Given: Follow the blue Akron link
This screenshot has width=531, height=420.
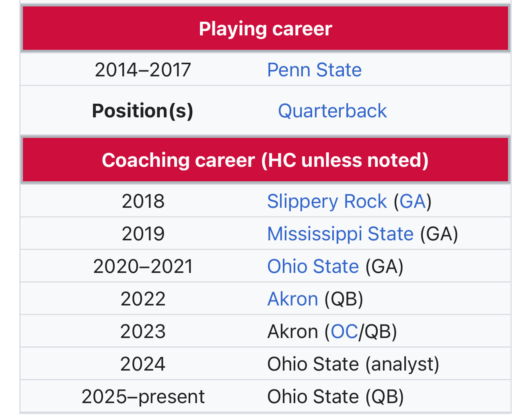Looking at the screenshot, I should pyautogui.click(x=293, y=299).
